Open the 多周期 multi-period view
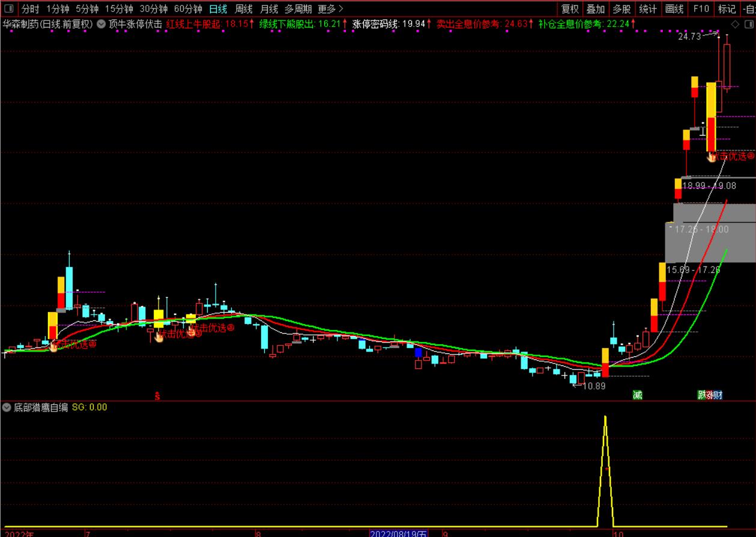Image resolution: width=756 pixels, height=537 pixels. coord(298,9)
